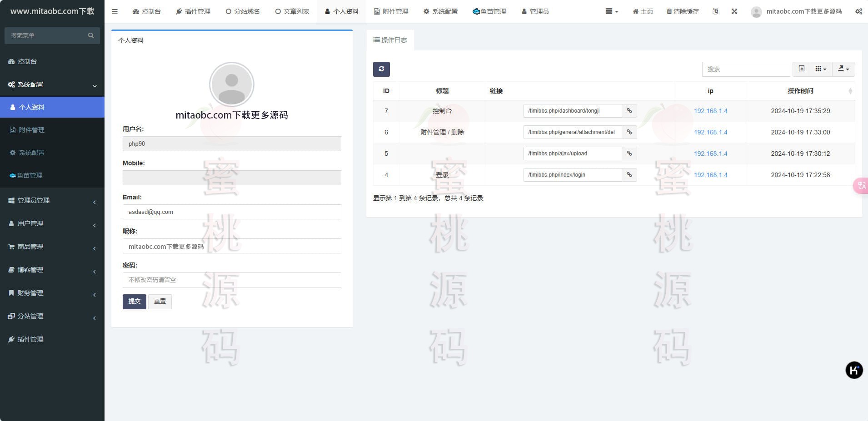Sort by 操作时间 column header
The height and width of the screenshot is (421, 868).
[x=800, y=91]
